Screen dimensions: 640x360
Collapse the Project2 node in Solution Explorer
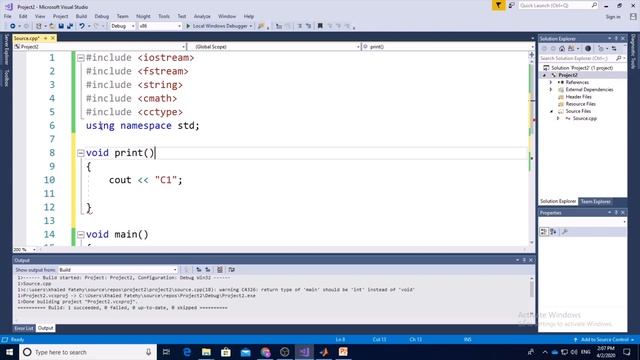tap(544, 76)
